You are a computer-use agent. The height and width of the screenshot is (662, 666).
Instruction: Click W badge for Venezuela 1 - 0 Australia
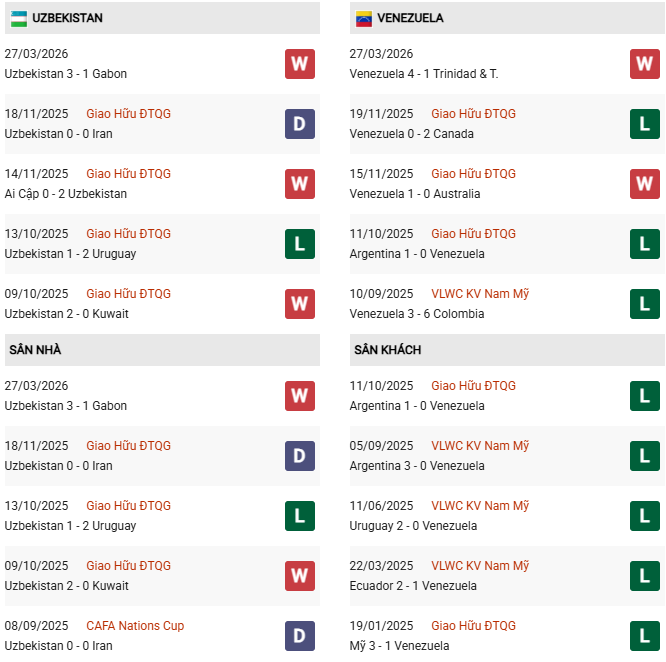click(x=645, y=184)
